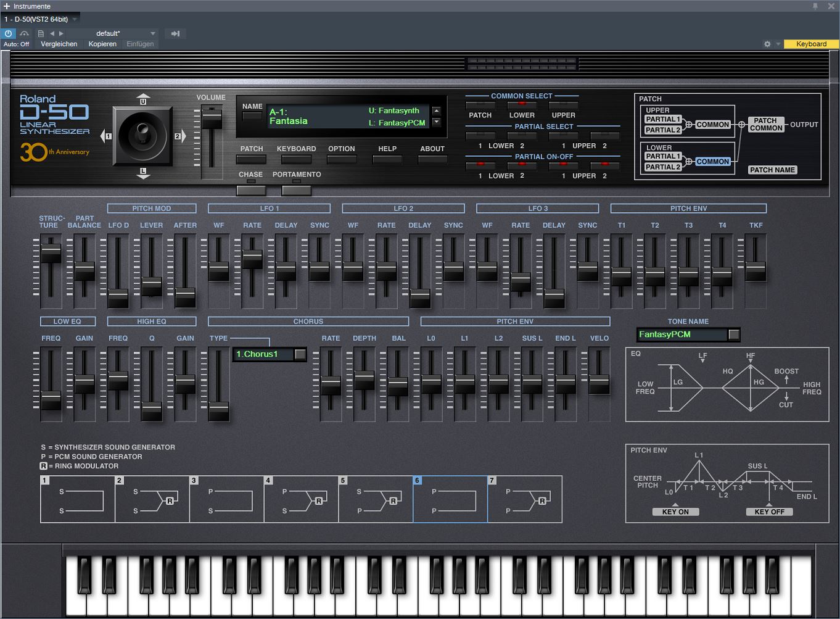Image resolution: width=840 pixels, height=619 pixels.
Task: Toggle the Chase button
Action: click(x=250, y=190)
